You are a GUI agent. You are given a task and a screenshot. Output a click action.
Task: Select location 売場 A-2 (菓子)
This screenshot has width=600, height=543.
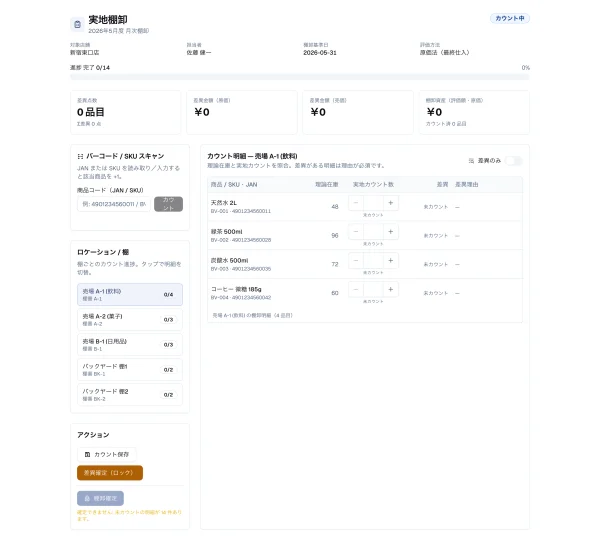click(130, 320)
